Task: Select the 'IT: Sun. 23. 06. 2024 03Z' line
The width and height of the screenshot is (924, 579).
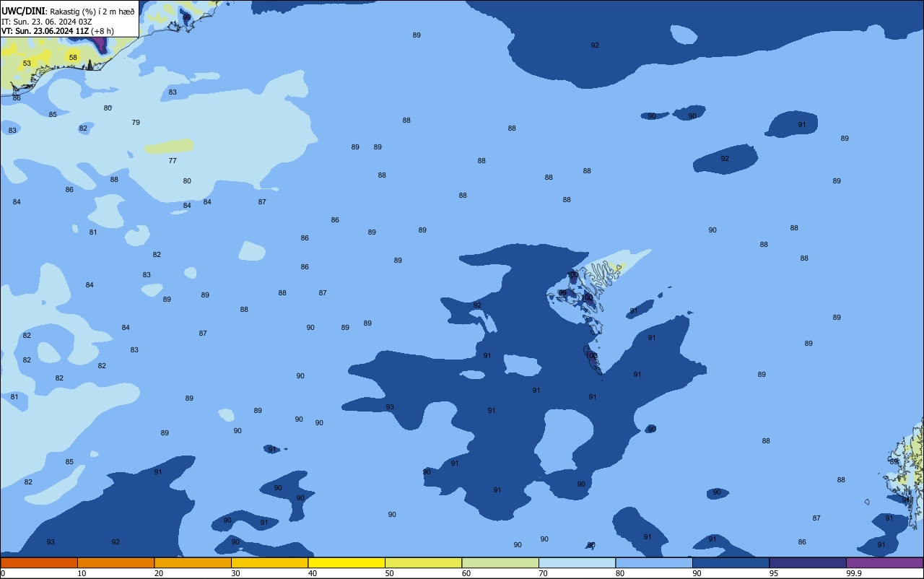Action: 46,21
